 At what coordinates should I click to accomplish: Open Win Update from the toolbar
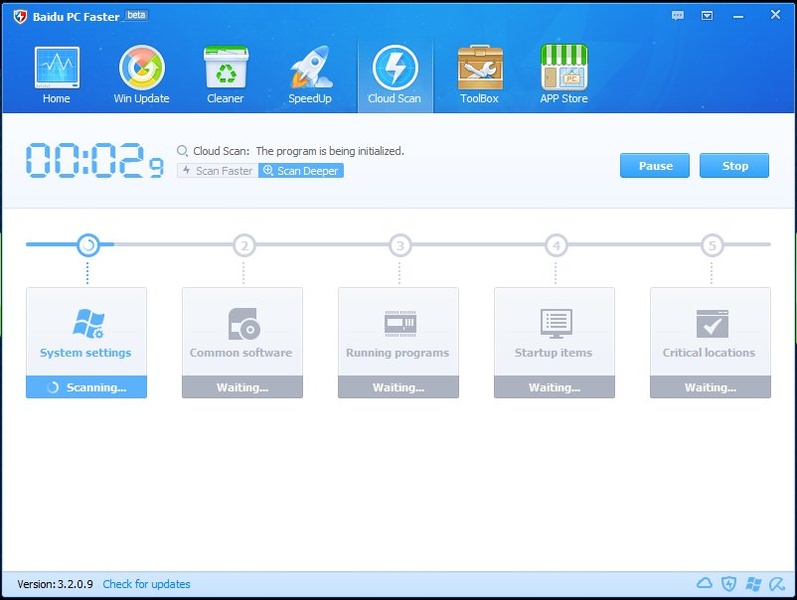tap(141, 76)
